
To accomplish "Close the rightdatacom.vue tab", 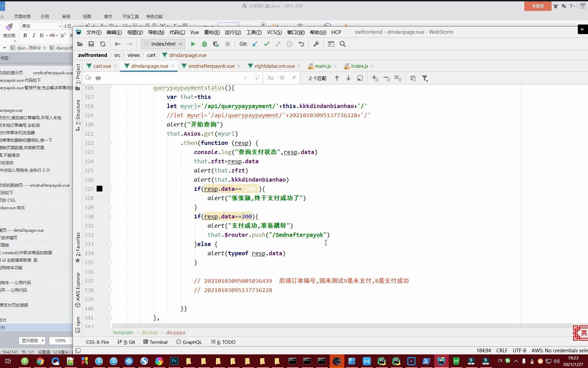I will [x=299, y=66].
